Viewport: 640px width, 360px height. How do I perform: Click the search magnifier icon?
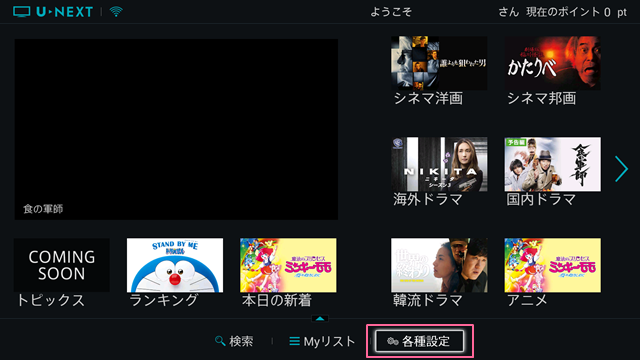tap(220, 341)
